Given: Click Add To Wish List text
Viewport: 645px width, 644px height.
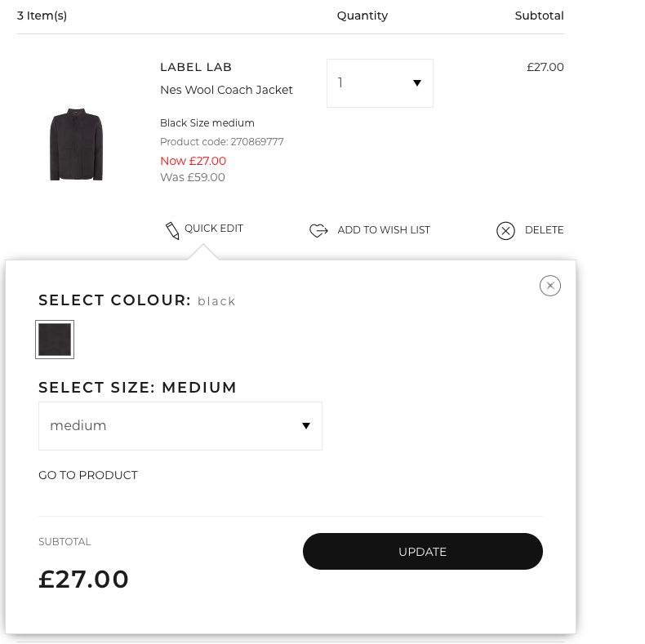Looking at the screenshot, I should (384, 230).
